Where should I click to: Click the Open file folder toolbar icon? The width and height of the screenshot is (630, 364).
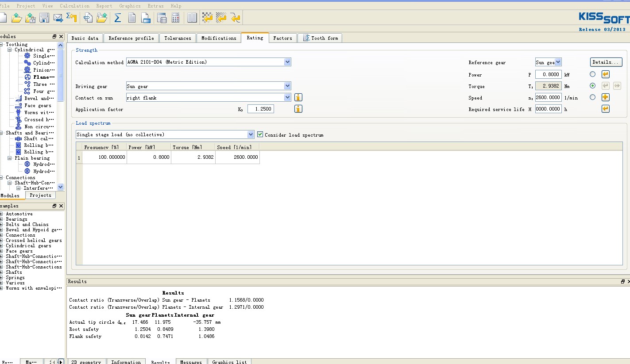point(16,18)
